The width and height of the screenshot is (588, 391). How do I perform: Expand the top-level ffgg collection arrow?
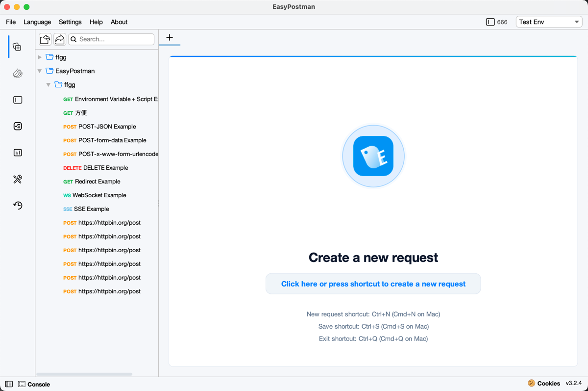(x=40, y=57)
